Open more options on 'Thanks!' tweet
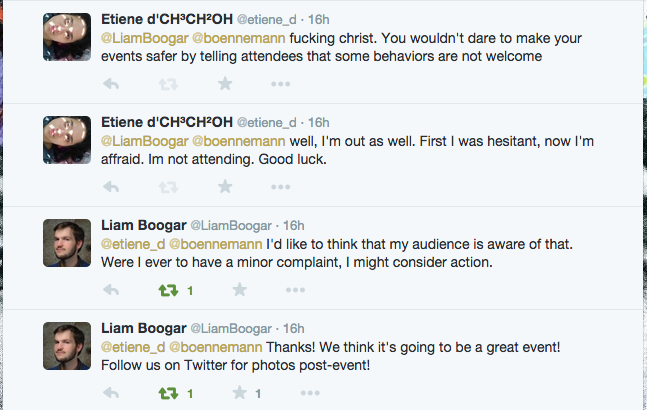 point(310,393)
